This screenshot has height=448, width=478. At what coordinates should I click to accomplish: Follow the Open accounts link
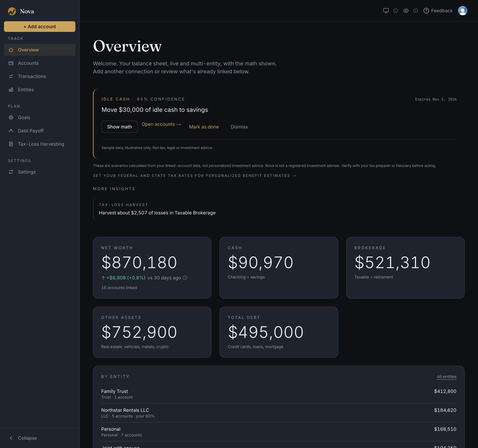[x=161, y=124]
